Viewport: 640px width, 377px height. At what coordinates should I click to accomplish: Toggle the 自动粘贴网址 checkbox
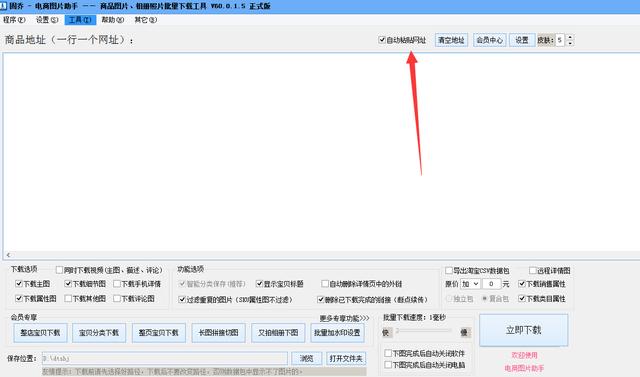tap(382, 40)
